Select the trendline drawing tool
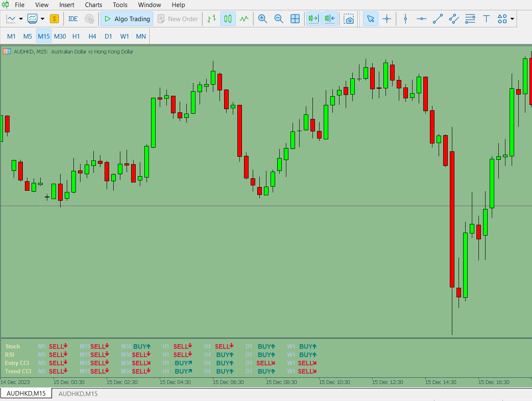 pos(437,19)
